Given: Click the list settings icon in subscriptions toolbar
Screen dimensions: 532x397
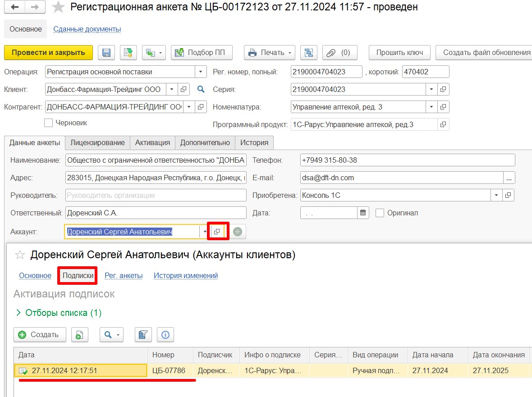Looking at the screenshot, I should tap(143, 335).
